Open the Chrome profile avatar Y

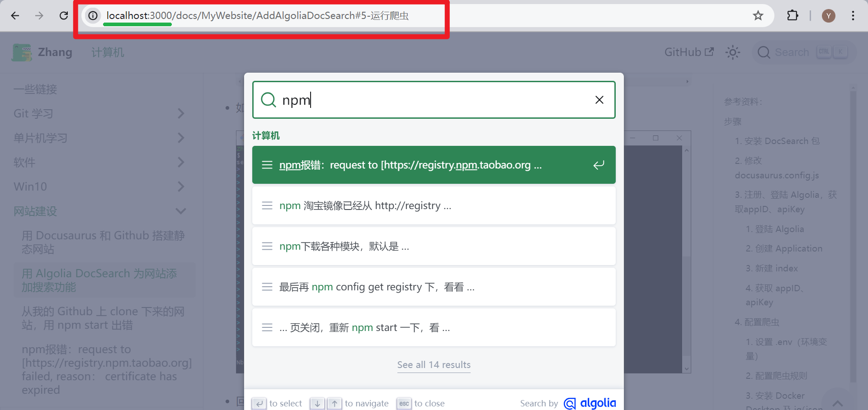pyautogui.click(x=829, y=16)
